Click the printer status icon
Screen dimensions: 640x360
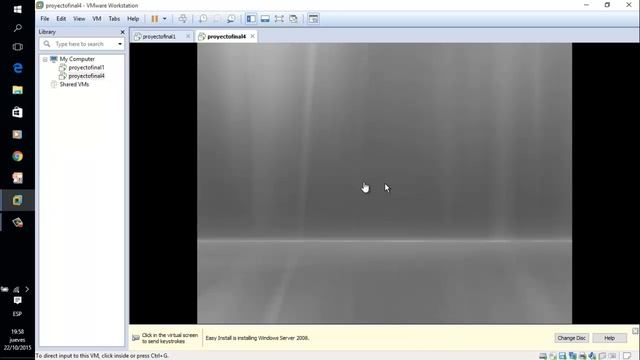582,356
